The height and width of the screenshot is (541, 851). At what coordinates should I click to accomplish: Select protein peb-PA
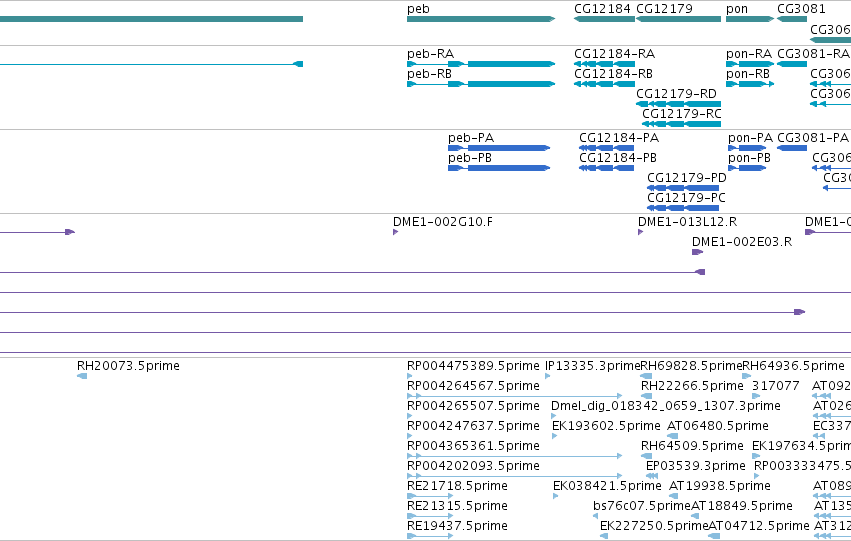(499, 148)
